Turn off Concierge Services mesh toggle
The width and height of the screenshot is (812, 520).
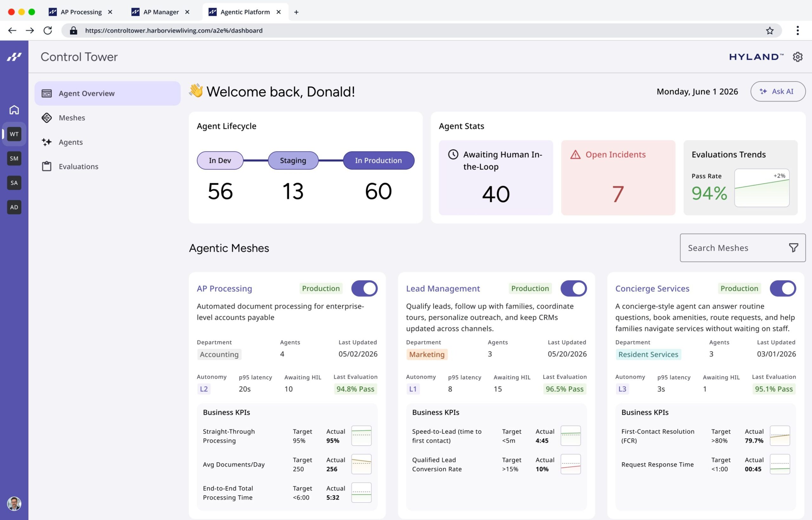pos(783,288)
